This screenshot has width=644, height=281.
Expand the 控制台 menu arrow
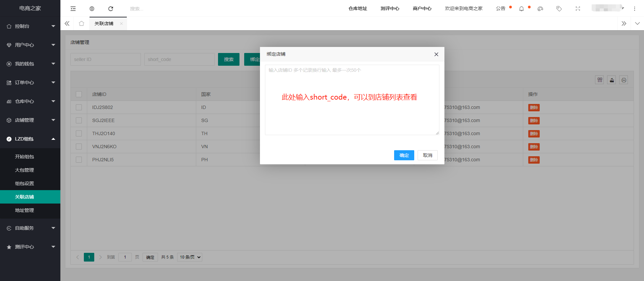pos(53,26)
